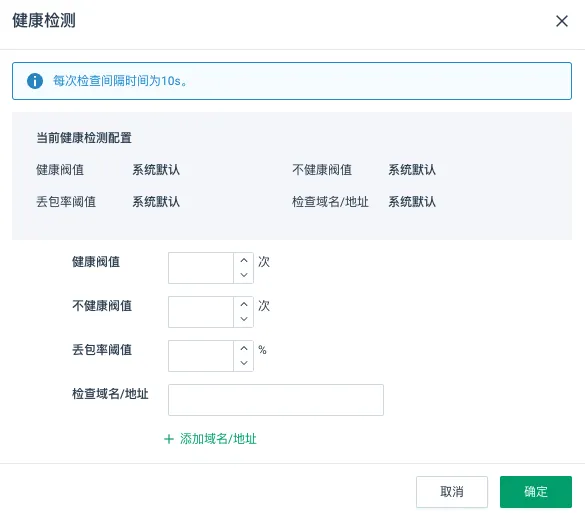Decrease 丢包率阈值 with down arrow

(x=244, y=363)
